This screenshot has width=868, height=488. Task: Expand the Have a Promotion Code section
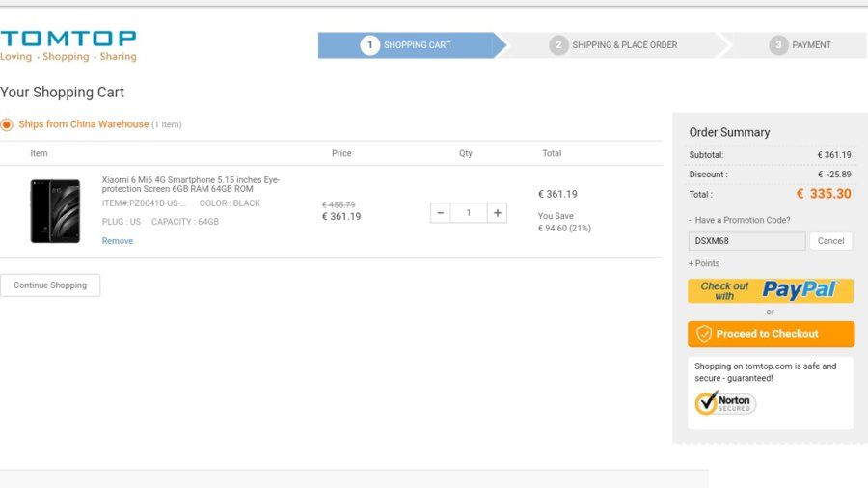coord(740,220)
